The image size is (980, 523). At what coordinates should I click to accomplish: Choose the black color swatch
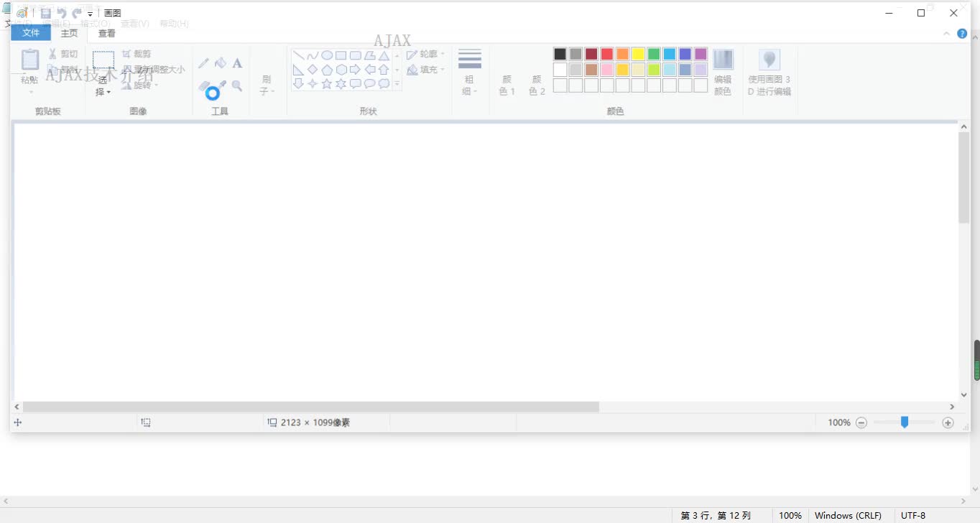[560, 54]
